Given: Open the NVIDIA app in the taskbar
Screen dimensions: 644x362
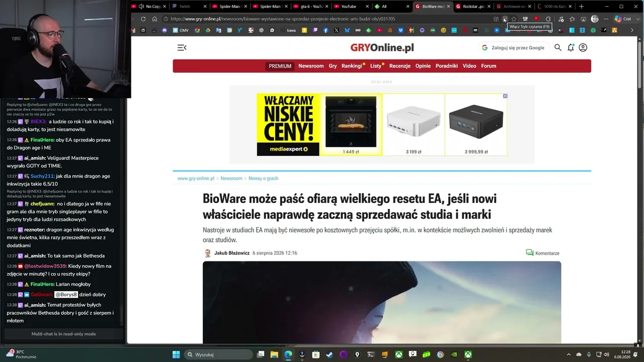Looking at the screenshot, I should tap(454, 354).
